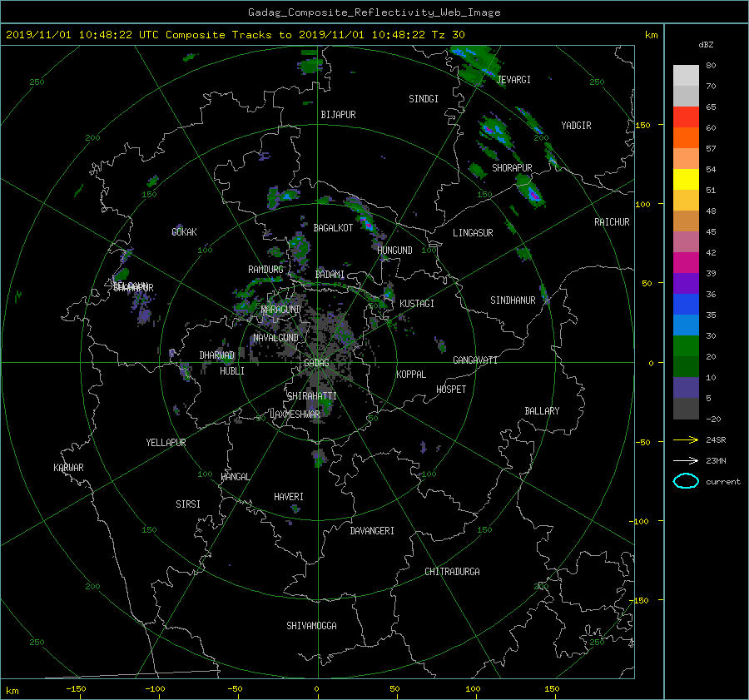Click the RAICHUR city label
749x700 pixels.
tap(612, 222)
